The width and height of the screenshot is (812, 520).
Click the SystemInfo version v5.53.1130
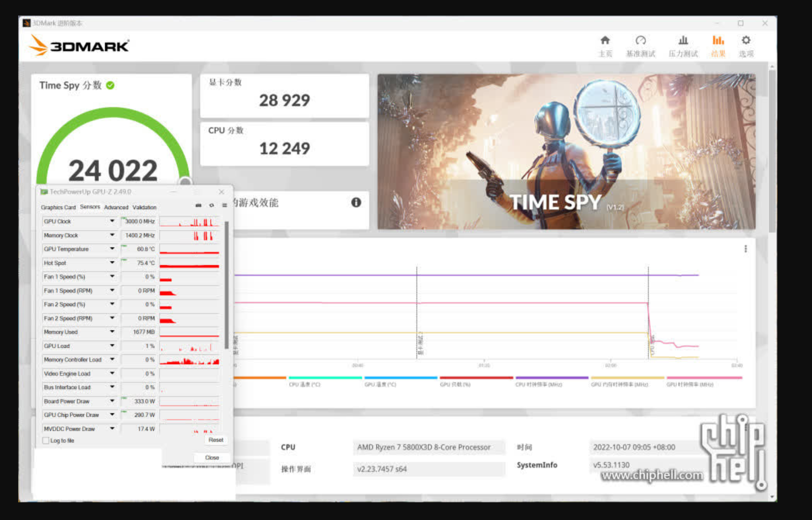tap(611, 465)
